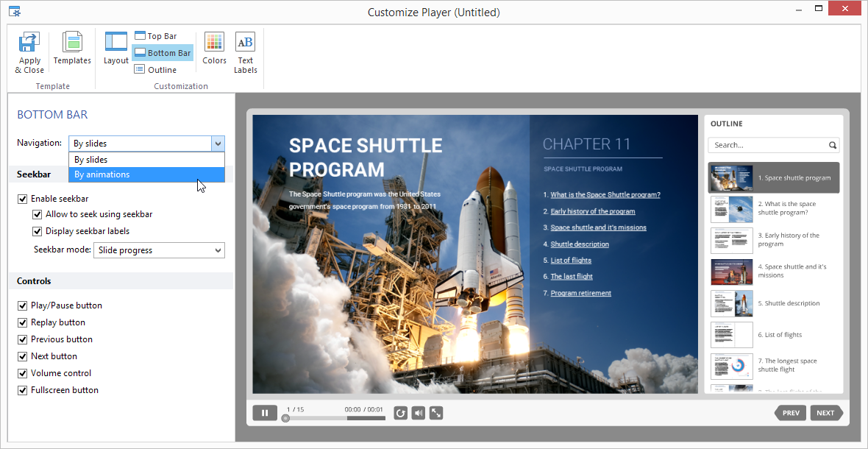The height and width of the screenshot is (449, 868).
Task: Uncheck Allow to seek using seekbar
Action: (x=37, y=214)
